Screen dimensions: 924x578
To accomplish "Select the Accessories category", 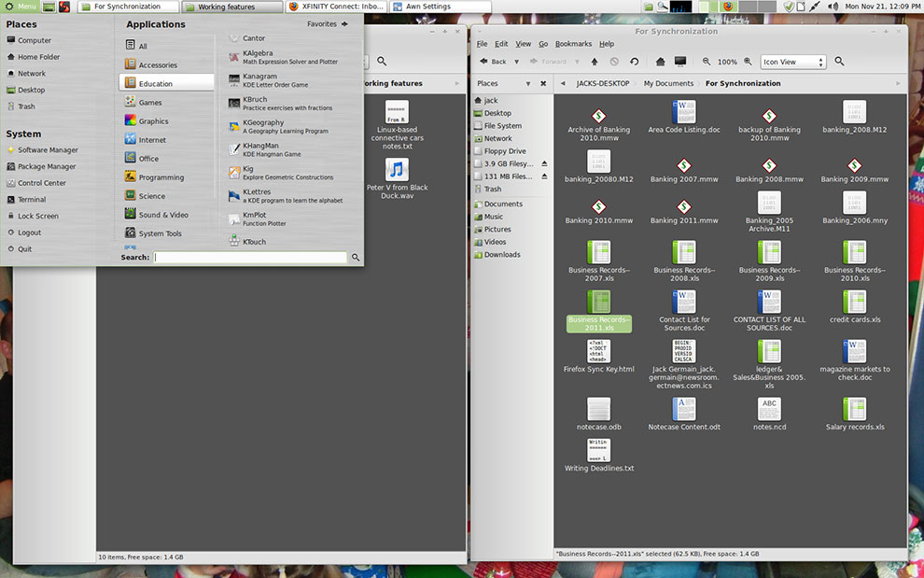I will point(166,64).
